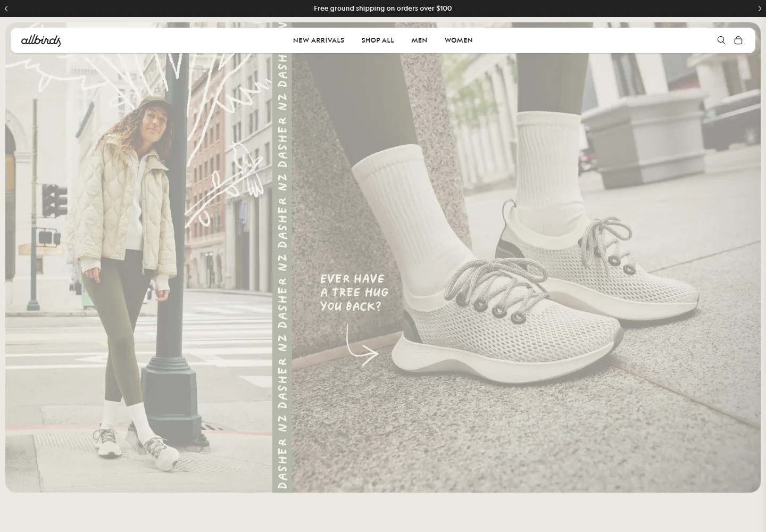Viewport: 766px width, 532px height.
Task: Open the New Arrivals menu
Action: pos(319,40)
